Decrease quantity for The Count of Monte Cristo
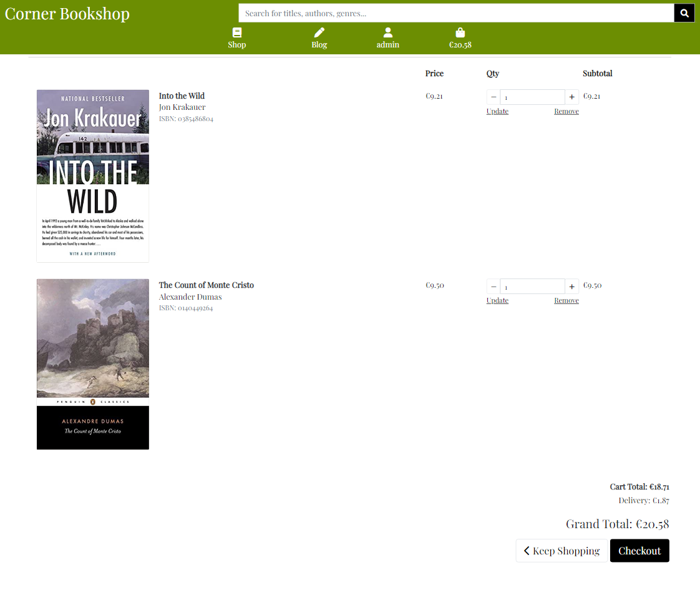Viewport: 700px width, 600px height. tap(493, 287)
